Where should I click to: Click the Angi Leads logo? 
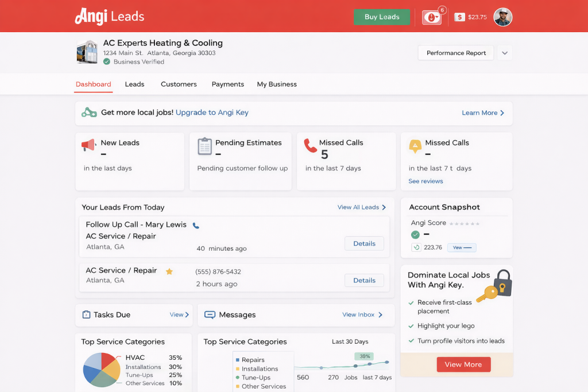[110, 17]
